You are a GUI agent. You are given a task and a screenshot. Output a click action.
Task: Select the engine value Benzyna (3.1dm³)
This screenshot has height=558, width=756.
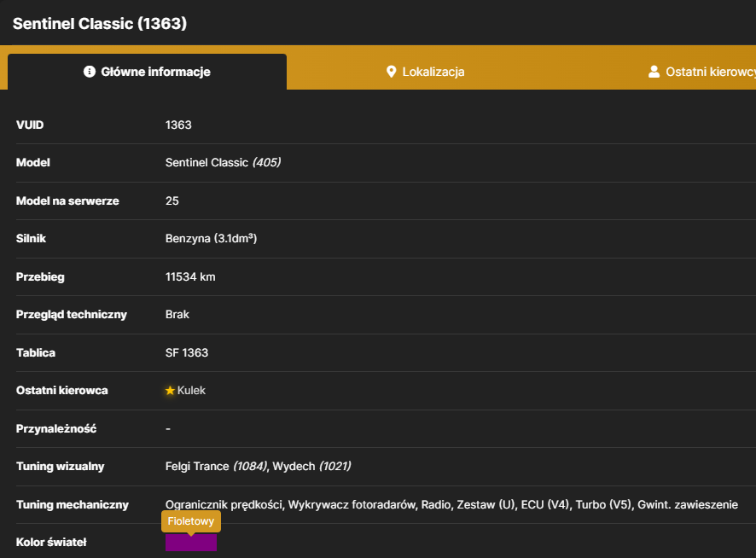coord(211,238)
